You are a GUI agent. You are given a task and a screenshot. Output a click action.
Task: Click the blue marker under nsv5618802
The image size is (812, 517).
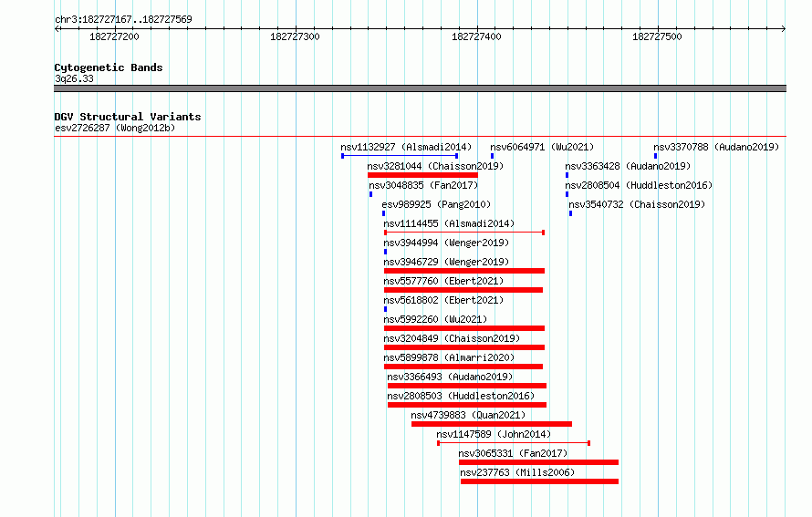click(x=385, y=309)
